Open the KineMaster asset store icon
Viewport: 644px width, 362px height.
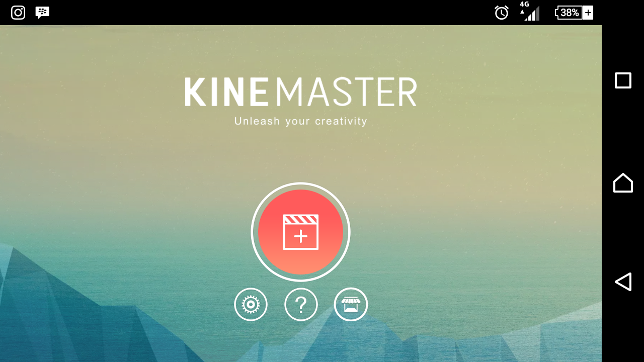click(351, 304)
